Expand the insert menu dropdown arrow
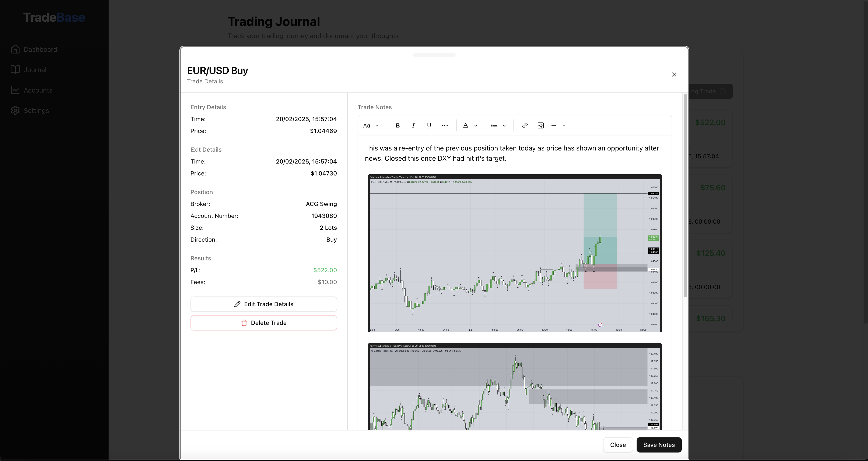Viewport: 868px width, 461px height. click(564, 126)
